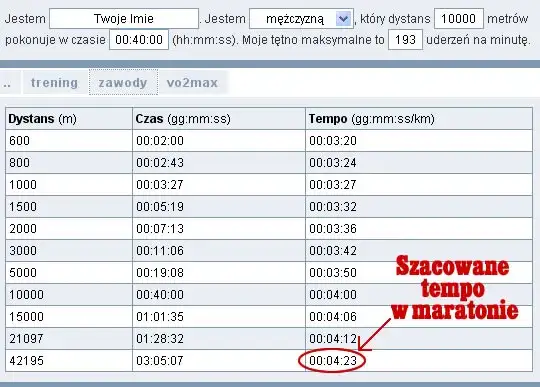540x387 pixels.
Task: Click the Twoje Imie name input field
Action: 124,19
